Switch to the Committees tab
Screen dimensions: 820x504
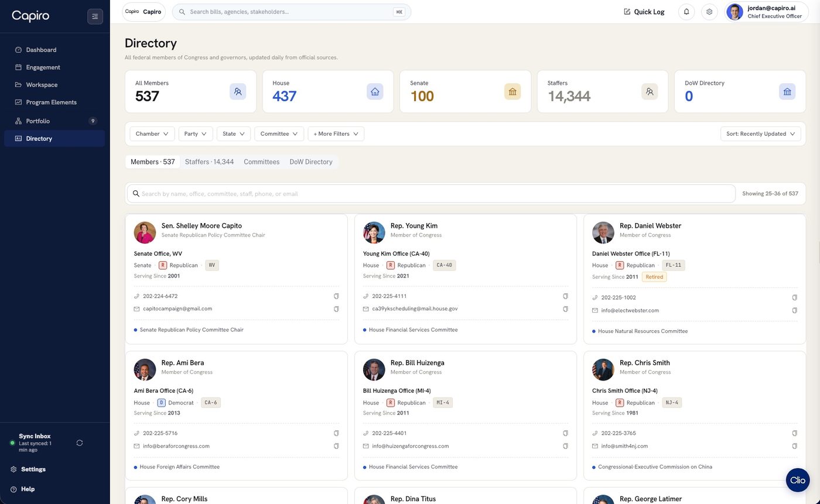261,162
